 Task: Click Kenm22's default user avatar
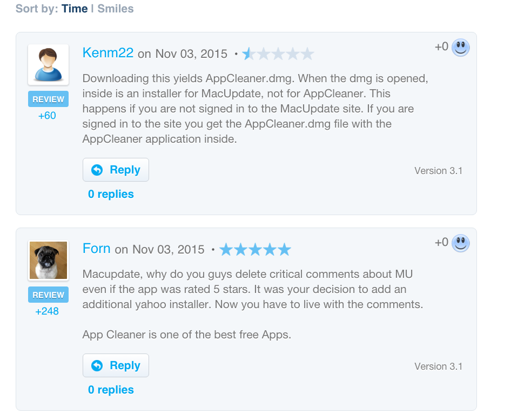click(48, 64)
